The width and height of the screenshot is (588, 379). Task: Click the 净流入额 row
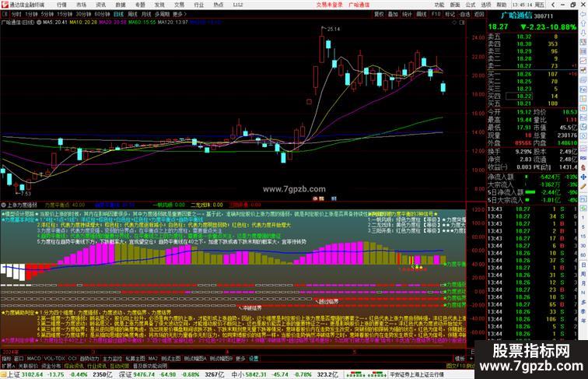532,177
